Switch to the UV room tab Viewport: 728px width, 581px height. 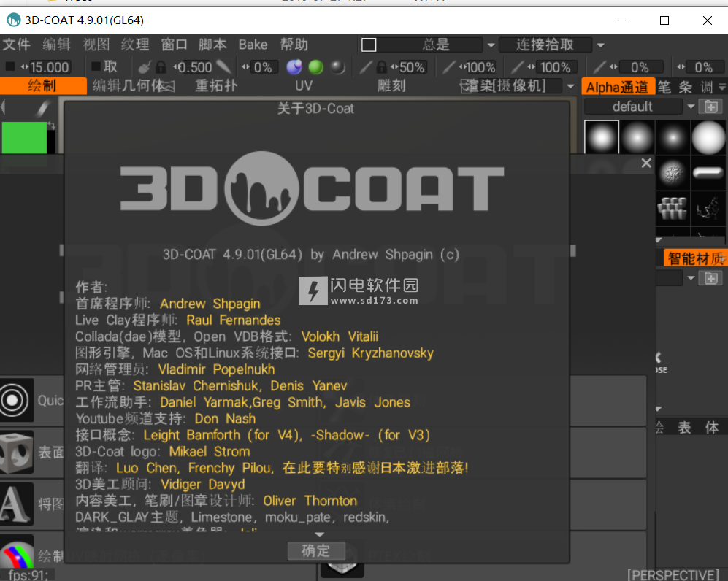[x=304, y=86]
